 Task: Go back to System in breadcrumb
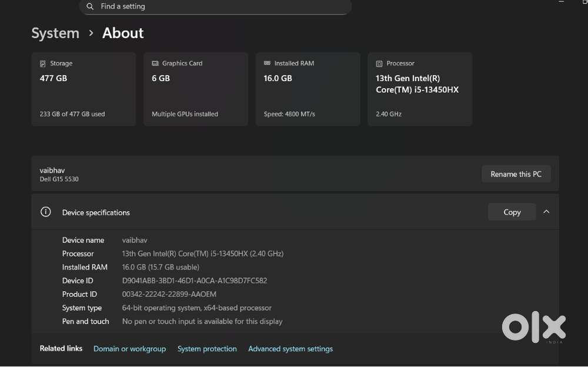[x=55, y=34]
